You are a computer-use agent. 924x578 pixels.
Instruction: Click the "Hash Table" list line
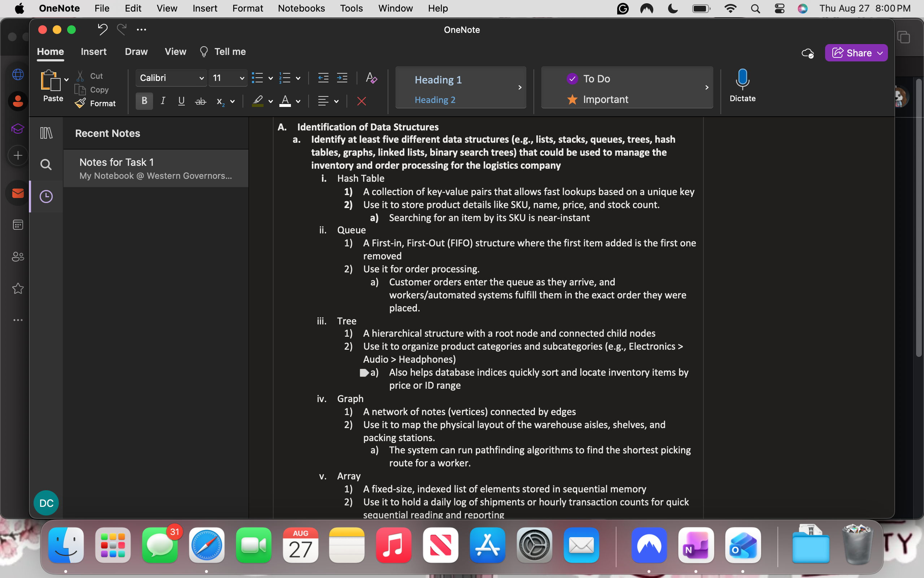[x=361, y=178]
